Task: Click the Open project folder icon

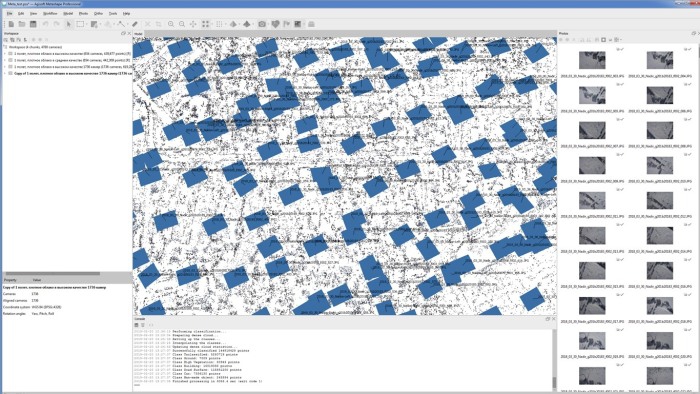Action: [x=22, y=24]
